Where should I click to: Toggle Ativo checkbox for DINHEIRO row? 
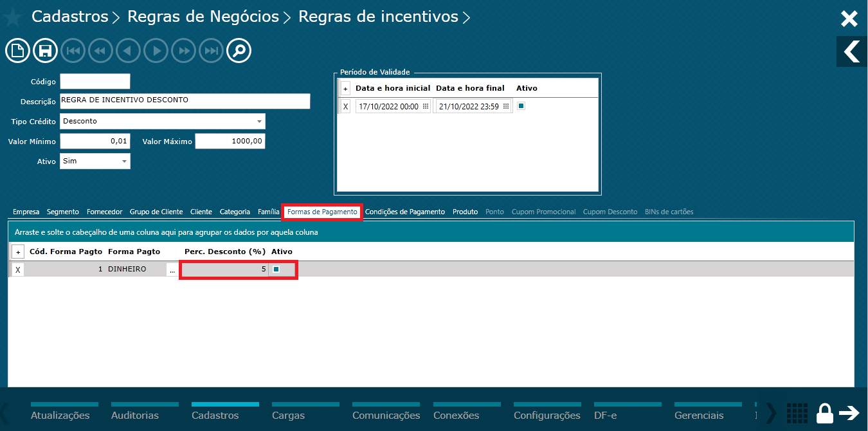(x=276, y=270)
